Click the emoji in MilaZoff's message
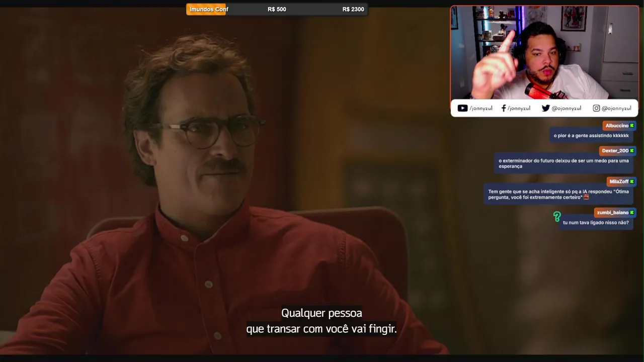Screen dimensions: 644x362 pyautogui.click(x=586, y=198)
